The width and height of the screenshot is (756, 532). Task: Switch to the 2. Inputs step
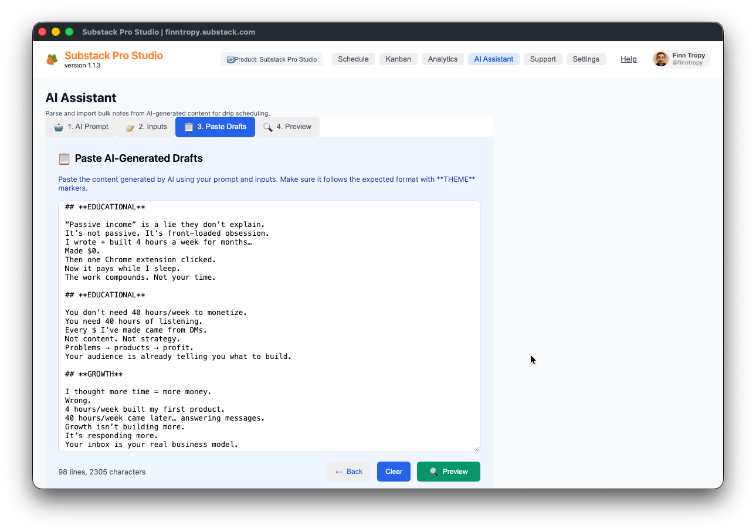coord(146,127)
